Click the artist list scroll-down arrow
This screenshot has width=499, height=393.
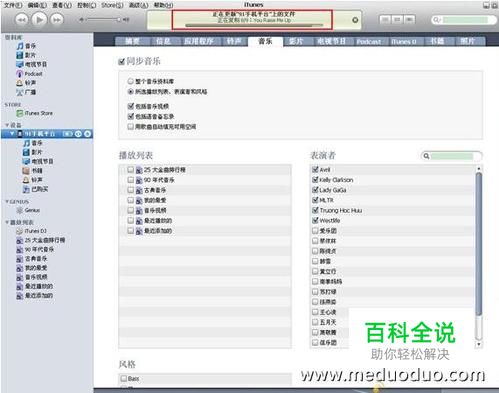click(x=479, y=344)
